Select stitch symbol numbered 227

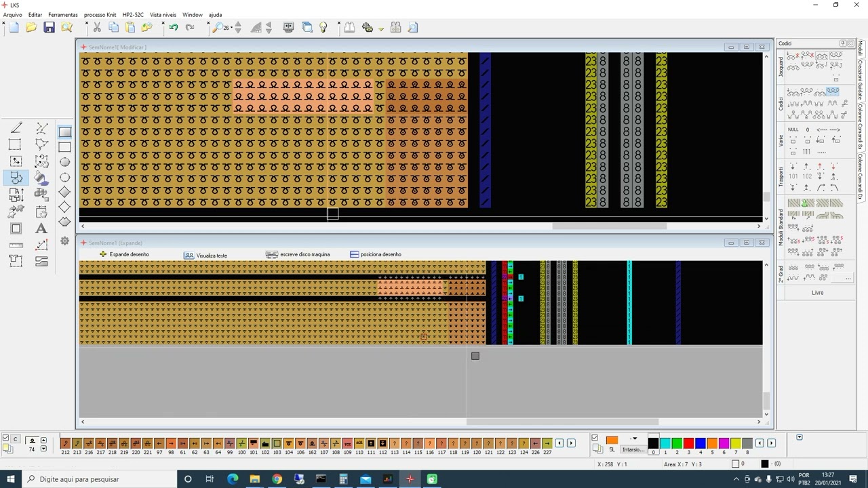[x=547, y=443]
